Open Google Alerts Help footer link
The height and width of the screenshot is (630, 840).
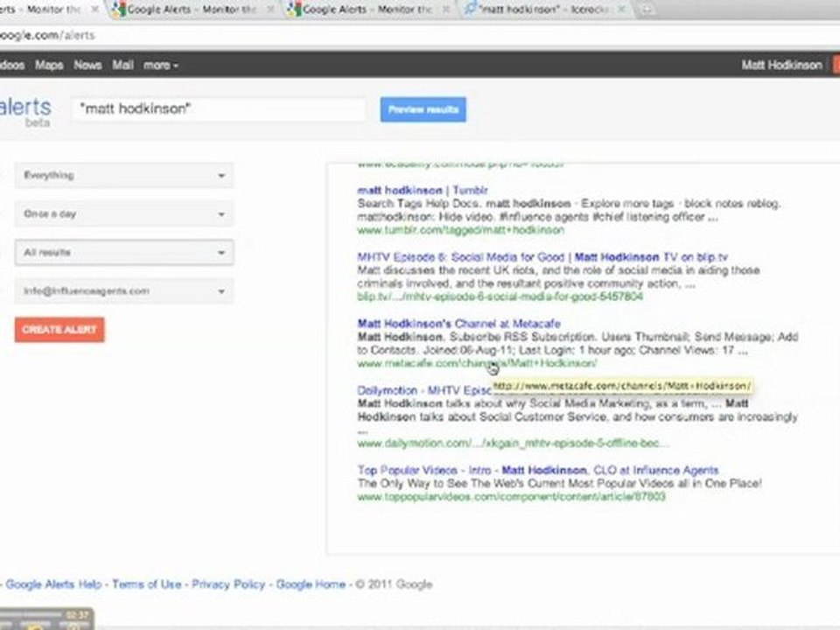tap(53, 584)
